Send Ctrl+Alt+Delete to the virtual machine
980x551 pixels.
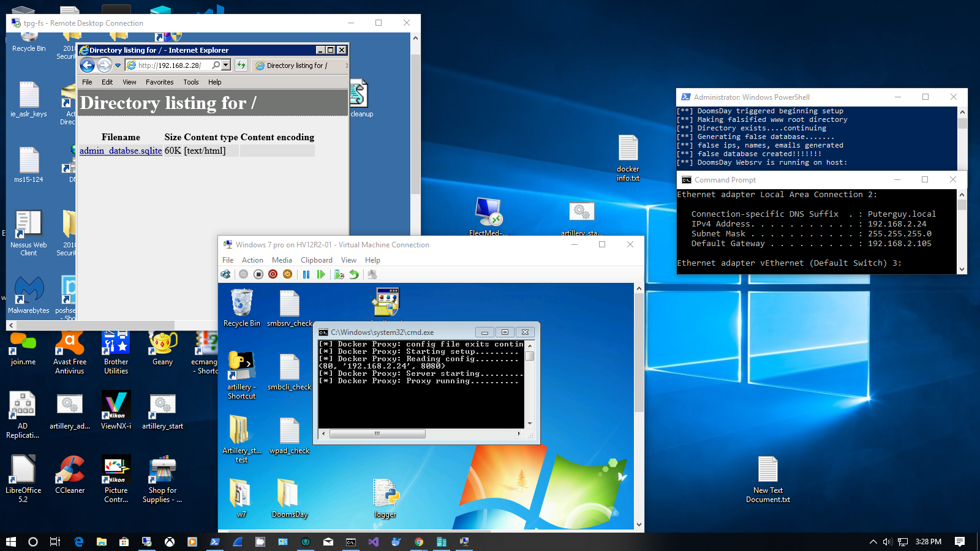pos(225,274)
